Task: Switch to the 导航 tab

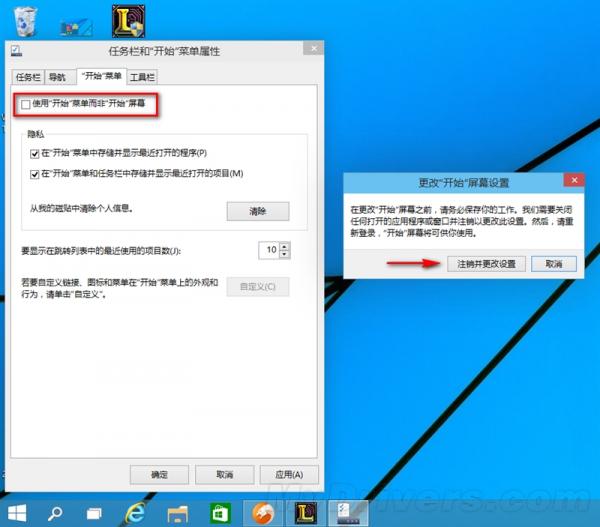Action: [x=59, y=76]
